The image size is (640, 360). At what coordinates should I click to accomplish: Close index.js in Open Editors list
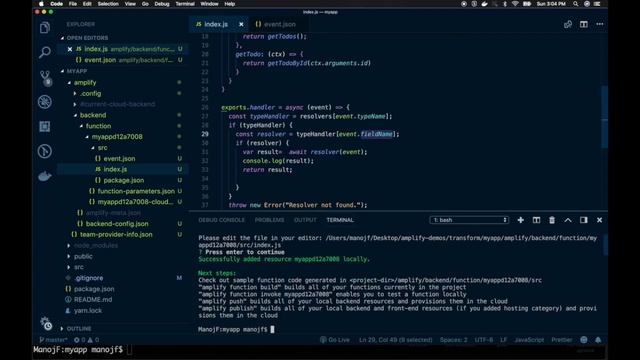70,49
